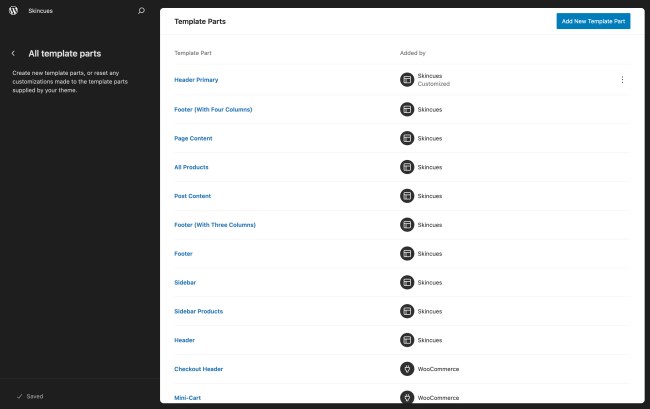Click the Header Primary theme icon

(x=407, y=80)
